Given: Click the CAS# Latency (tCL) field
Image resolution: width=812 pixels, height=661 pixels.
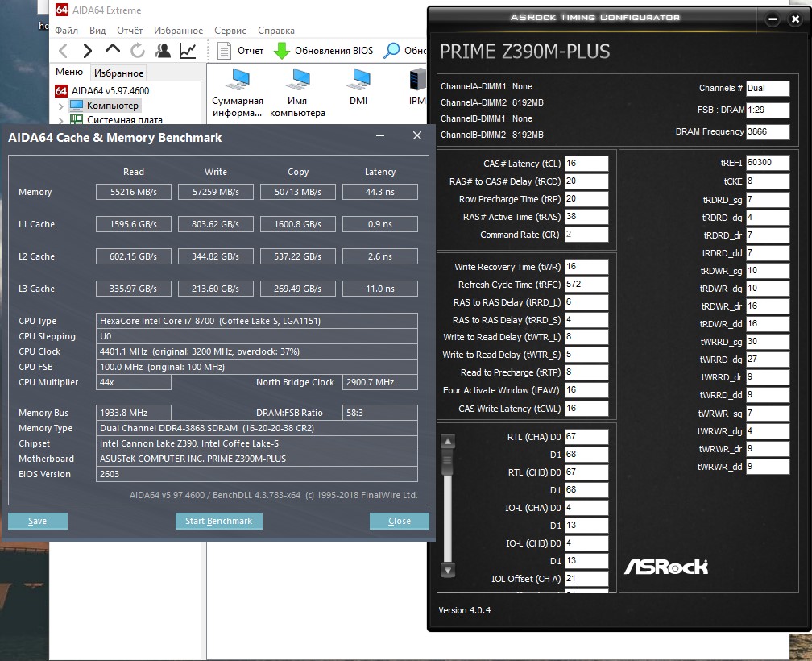Looking at the screenshot, I should click(x=586, y=163).
